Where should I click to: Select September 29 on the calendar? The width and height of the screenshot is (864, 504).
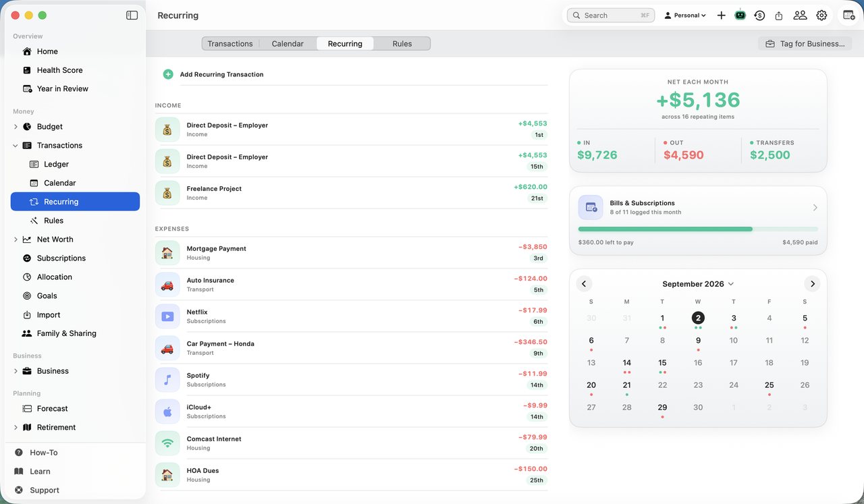point(662,408)
